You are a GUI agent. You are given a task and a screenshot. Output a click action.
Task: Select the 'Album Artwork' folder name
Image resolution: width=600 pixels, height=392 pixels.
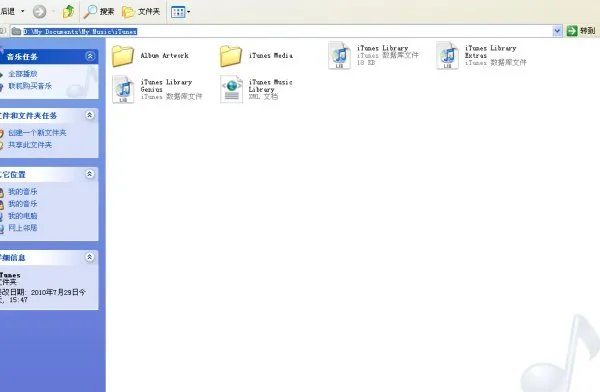pyautogui.click(x=165, y=56)
